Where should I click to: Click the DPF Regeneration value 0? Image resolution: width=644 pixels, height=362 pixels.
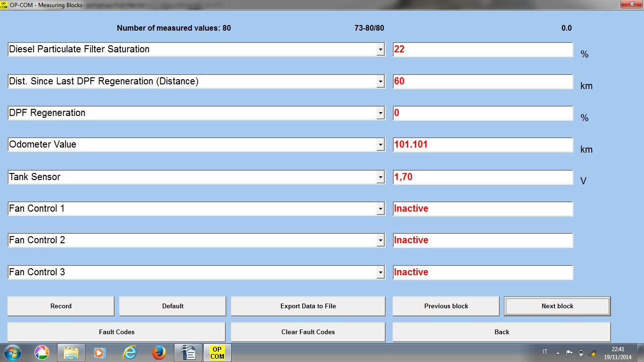[x=483, y=113]
